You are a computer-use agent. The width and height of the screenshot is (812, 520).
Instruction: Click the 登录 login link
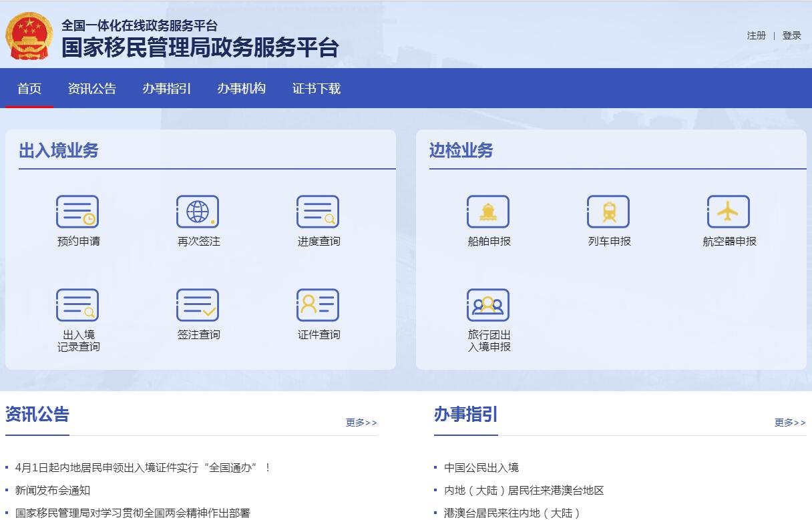[792, 36]
